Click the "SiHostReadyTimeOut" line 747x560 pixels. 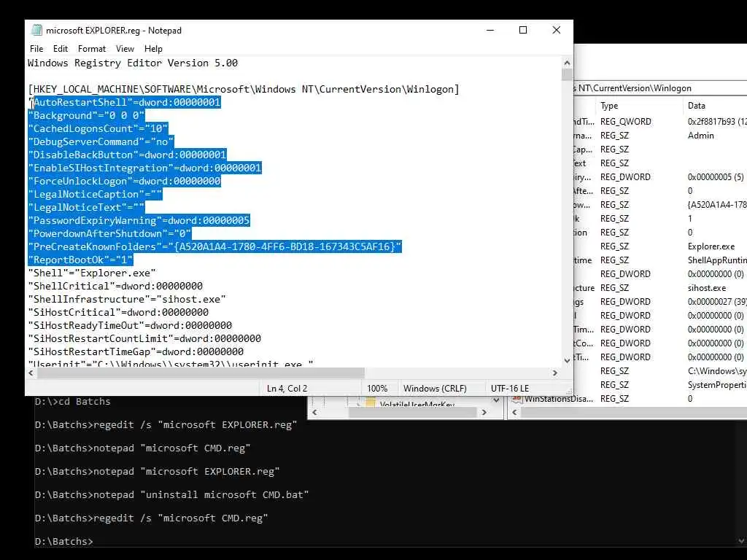[130, 325]
